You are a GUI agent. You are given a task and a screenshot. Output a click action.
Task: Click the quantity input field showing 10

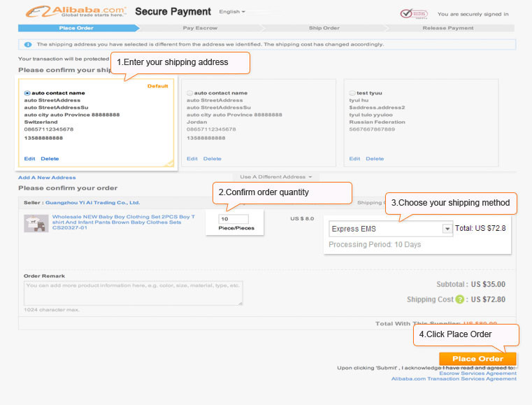(x=233, y=219)
